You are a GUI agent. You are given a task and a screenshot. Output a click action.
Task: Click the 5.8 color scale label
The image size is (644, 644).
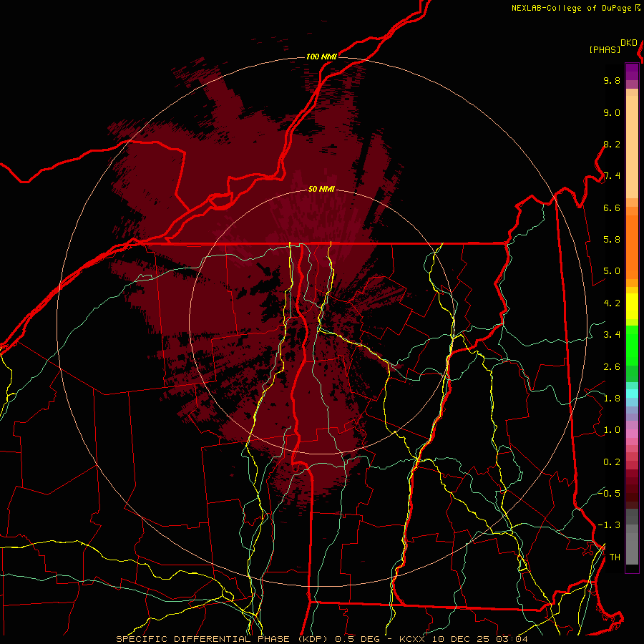tap(612, 240)
